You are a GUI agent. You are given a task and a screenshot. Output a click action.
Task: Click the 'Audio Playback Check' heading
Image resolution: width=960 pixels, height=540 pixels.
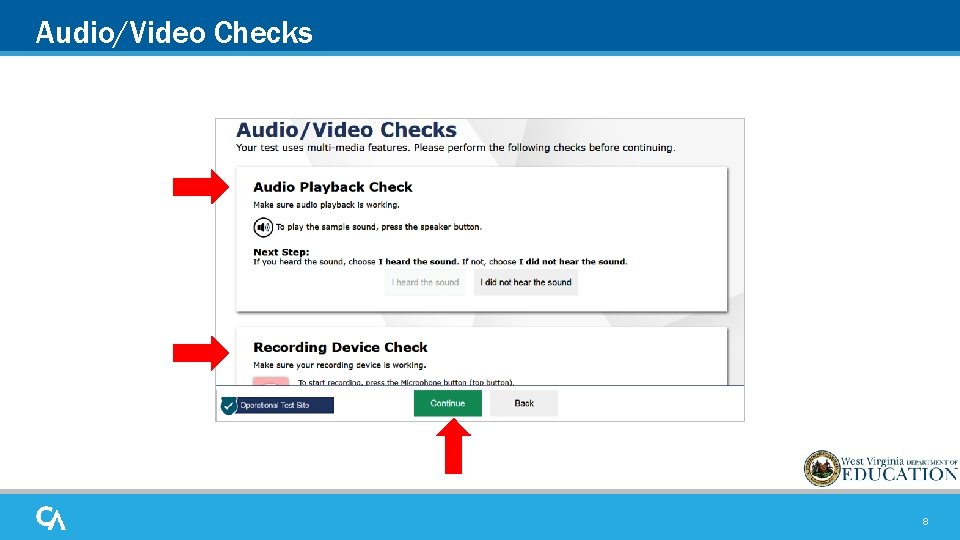pyautogui.click(x=332, y=187)
